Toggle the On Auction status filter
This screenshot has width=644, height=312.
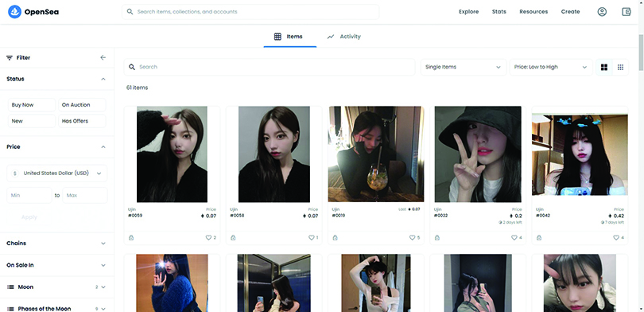click(x=82, y=105)
